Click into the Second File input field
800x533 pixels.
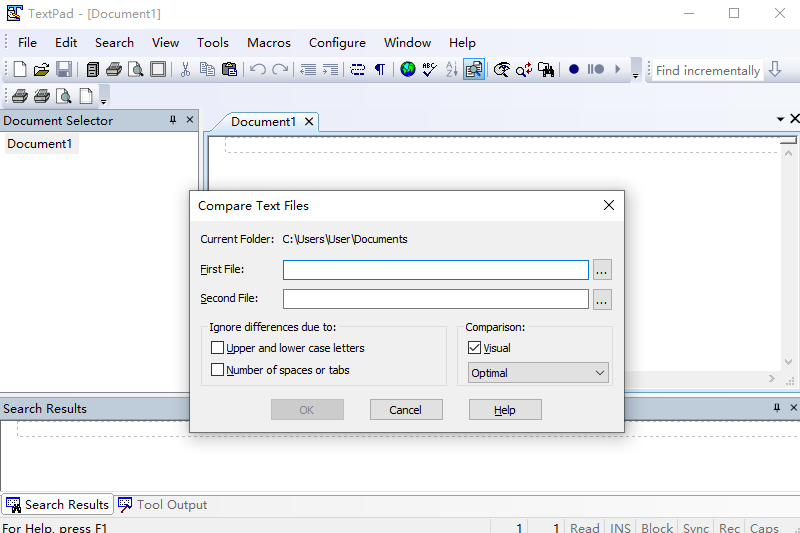[x=435, y=299]
